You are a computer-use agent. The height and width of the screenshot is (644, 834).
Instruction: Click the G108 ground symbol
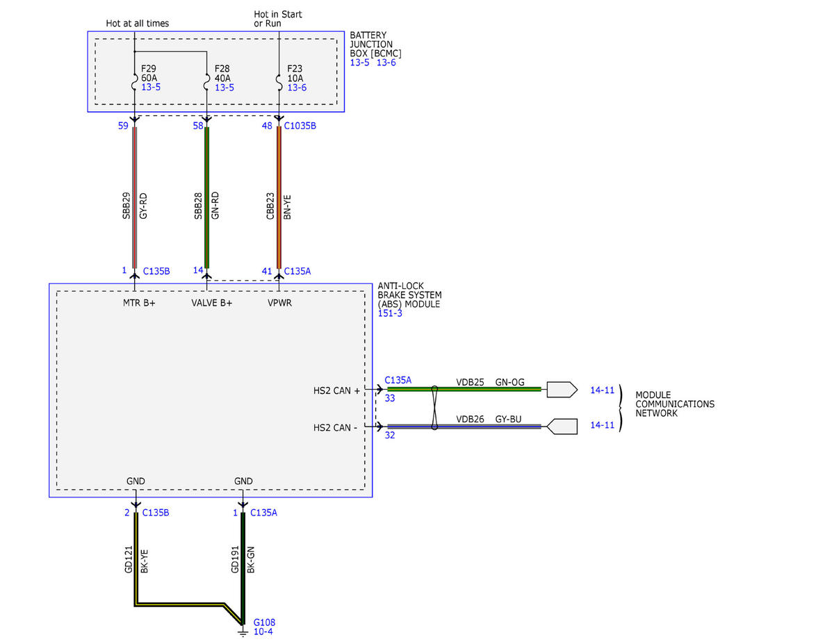click(x=243, y=631)
